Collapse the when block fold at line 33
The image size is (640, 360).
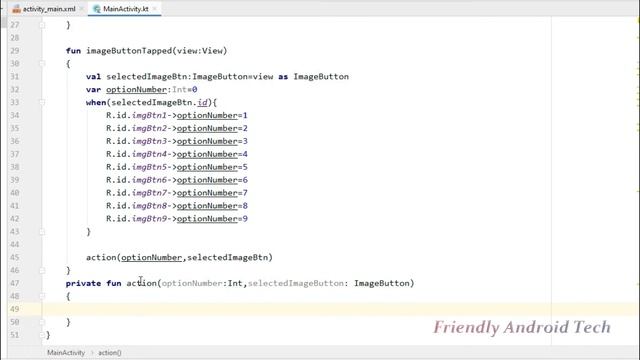(42, 102)
